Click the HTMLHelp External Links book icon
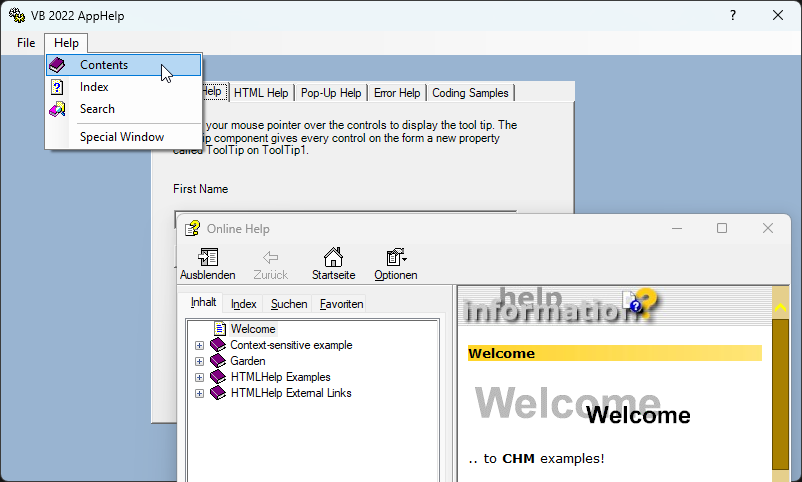This screenshot has width=802, height=482. click(218, 393)
